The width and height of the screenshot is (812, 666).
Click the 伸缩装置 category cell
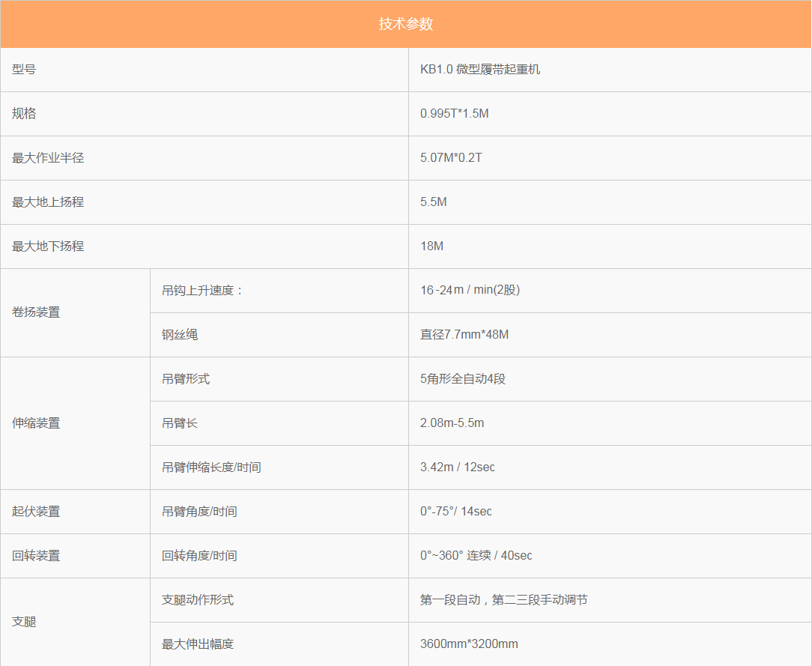tap(36, 423)
